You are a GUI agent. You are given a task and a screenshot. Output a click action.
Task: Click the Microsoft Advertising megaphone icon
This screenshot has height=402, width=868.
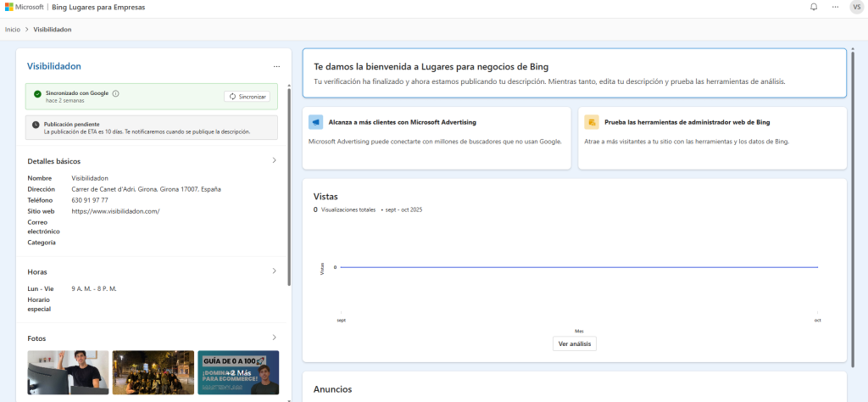tap(315, 122)
